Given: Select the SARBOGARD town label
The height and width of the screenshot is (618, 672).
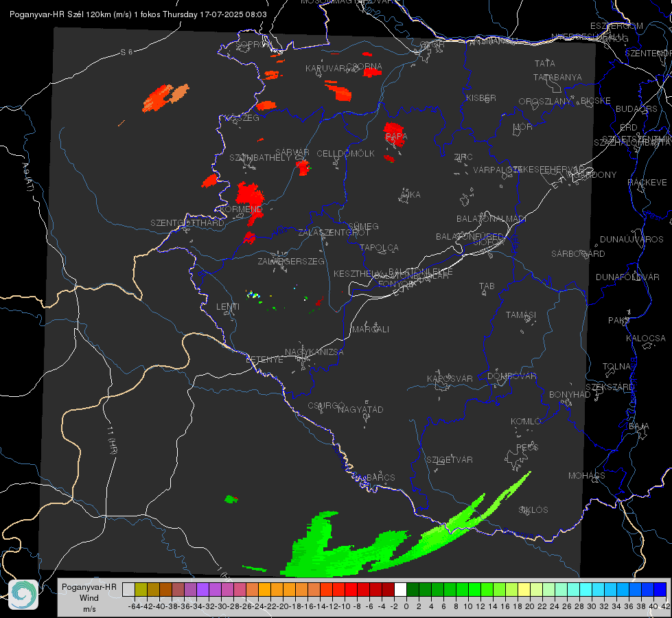Looking at the screenshot, I should coord(578,254).
